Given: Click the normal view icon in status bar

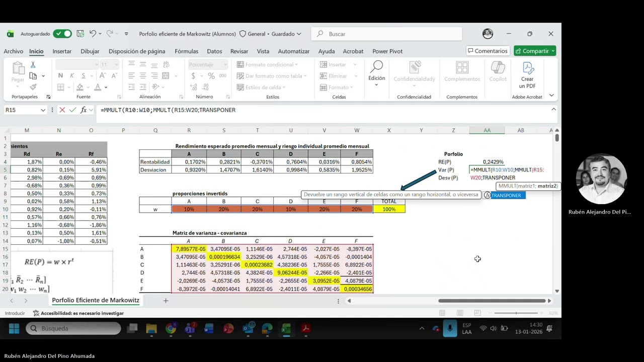Looking at the screenshot, I should pos(442,313).
